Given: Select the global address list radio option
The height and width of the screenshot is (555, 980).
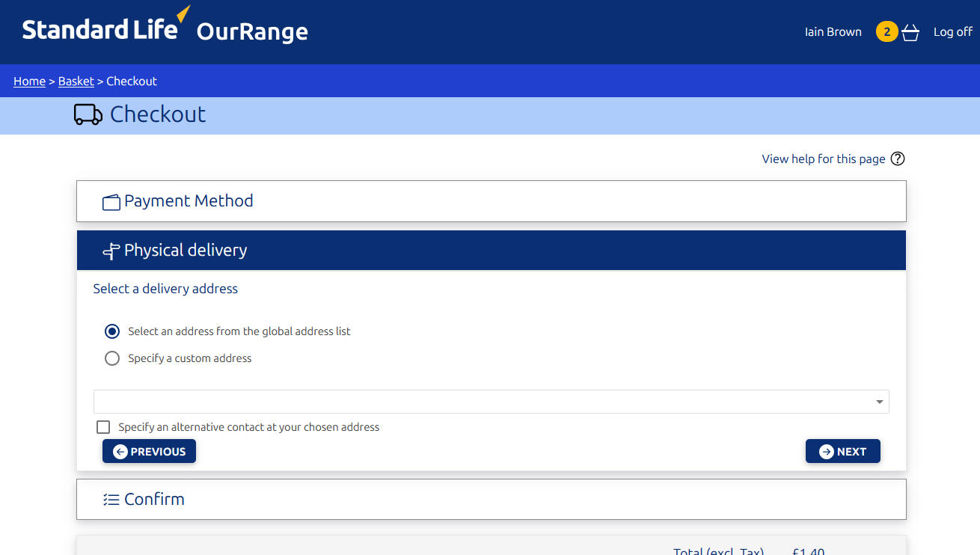Looking at the screenshot, I should (x=112, y=331).
